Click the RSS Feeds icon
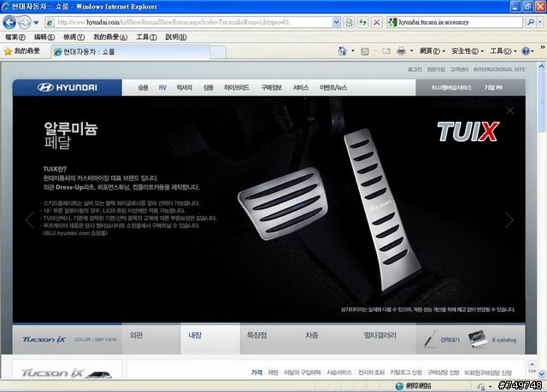Image resolution: width=547 pixels, height=392 pixels. tap(365, 51)
